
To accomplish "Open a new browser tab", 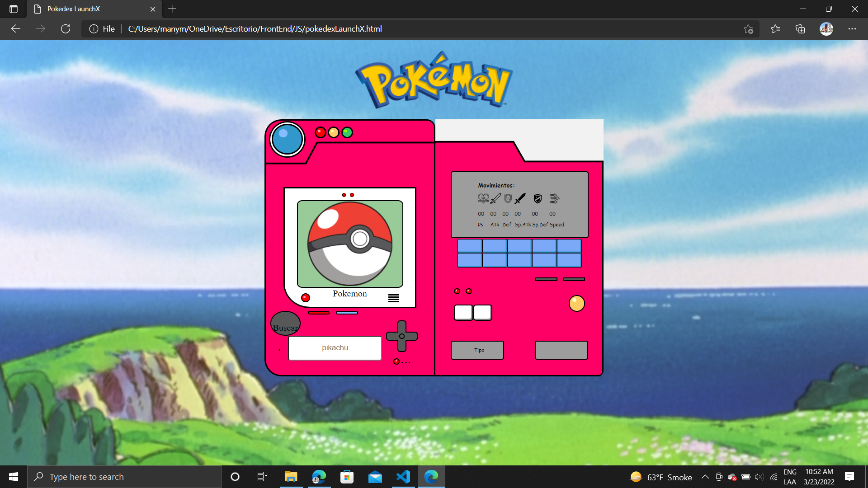I will (x=172, y=9).
